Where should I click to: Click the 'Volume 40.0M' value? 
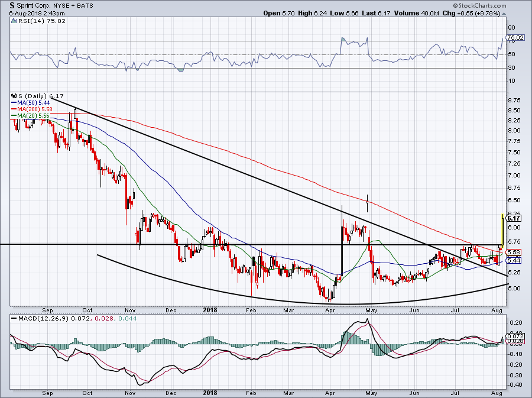416,13
